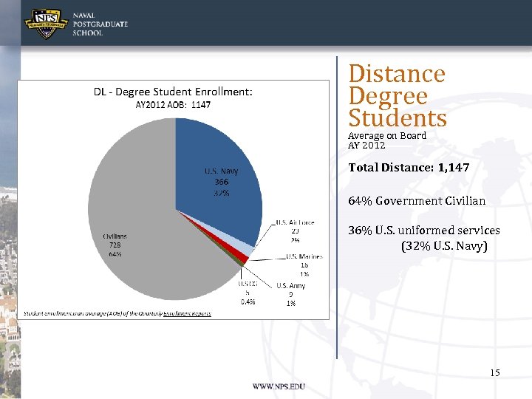Click the USCG 0.4% data label

[248, 293]
